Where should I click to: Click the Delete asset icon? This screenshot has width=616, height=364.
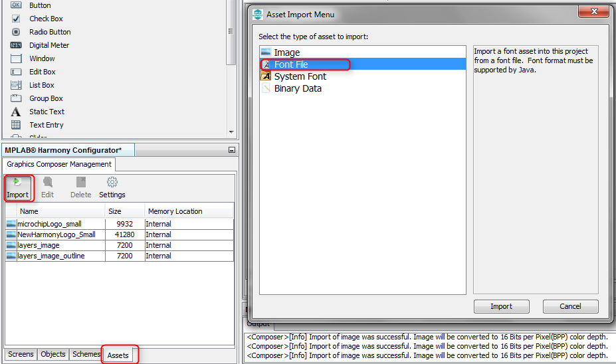click(80, 182)
